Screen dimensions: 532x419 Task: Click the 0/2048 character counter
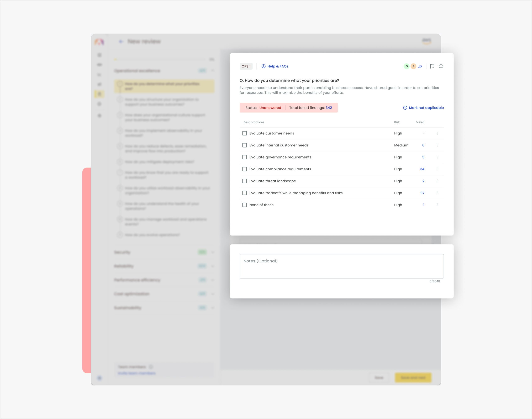(435, 281)
